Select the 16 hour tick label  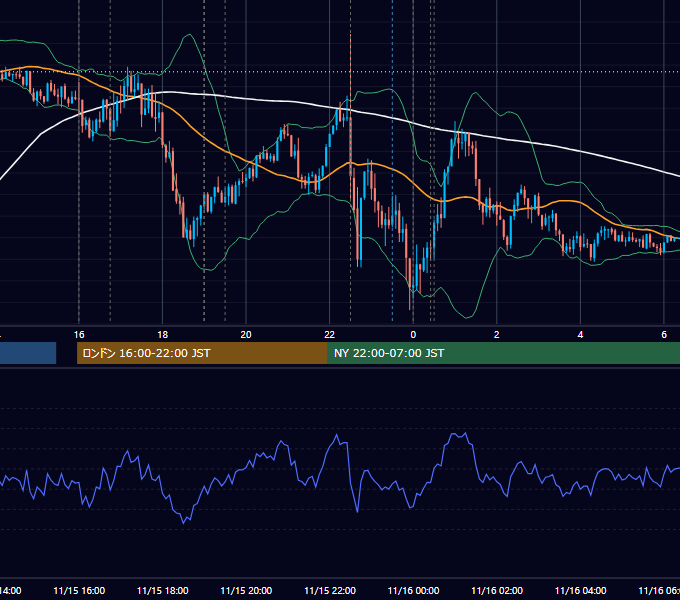79,335
